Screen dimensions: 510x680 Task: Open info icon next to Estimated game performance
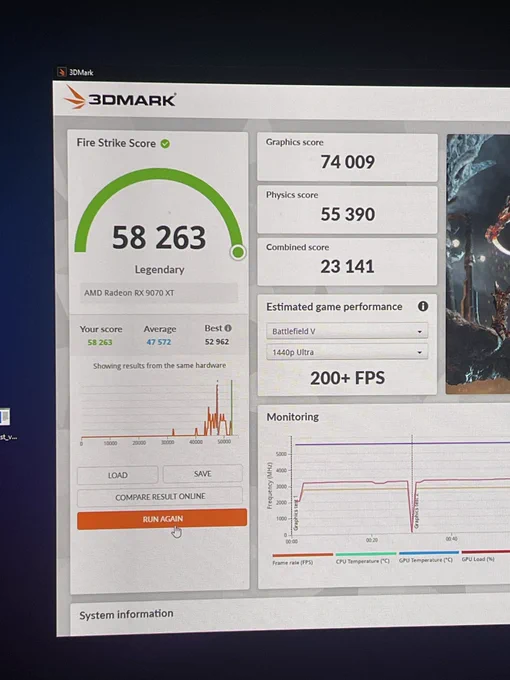click(x=423, y=306)
